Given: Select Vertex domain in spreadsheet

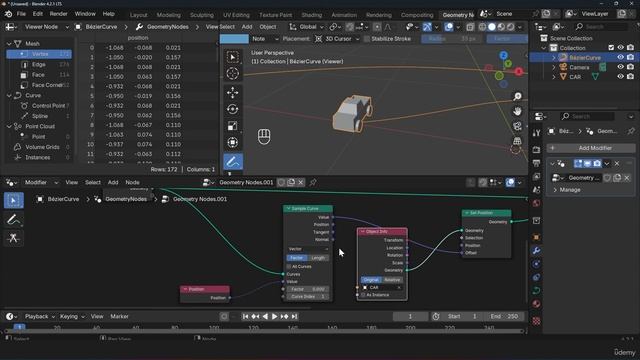Looking at the screenshot, I should point(39,54).
